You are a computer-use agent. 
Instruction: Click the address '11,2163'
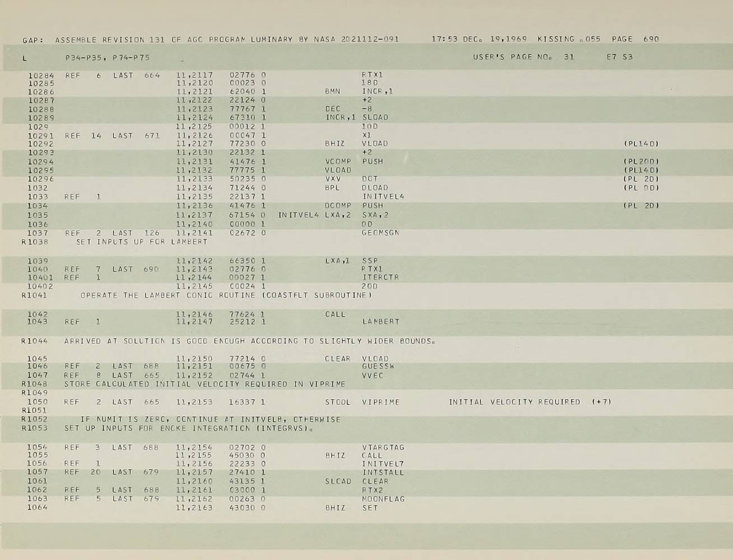point(194,508)
